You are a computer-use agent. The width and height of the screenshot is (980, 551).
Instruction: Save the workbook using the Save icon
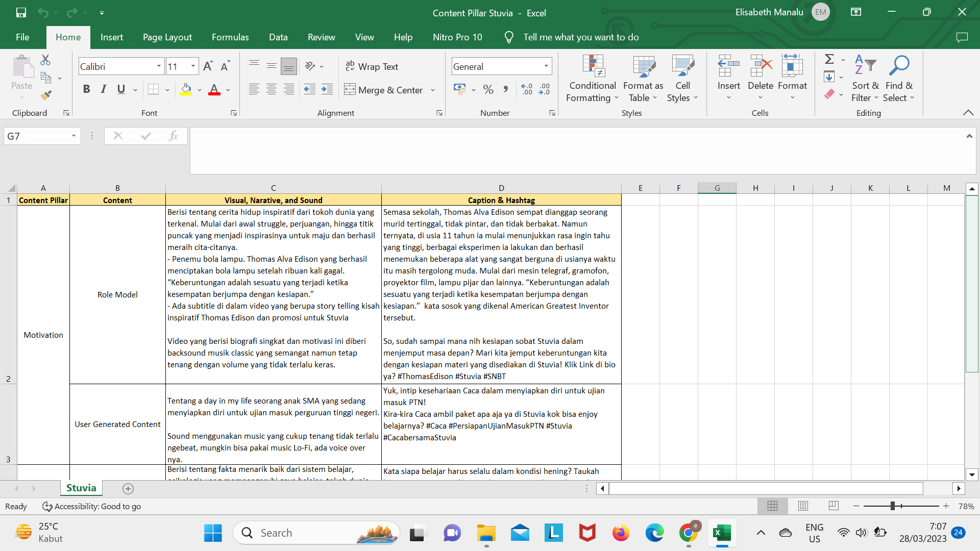[x=21, y=12]
